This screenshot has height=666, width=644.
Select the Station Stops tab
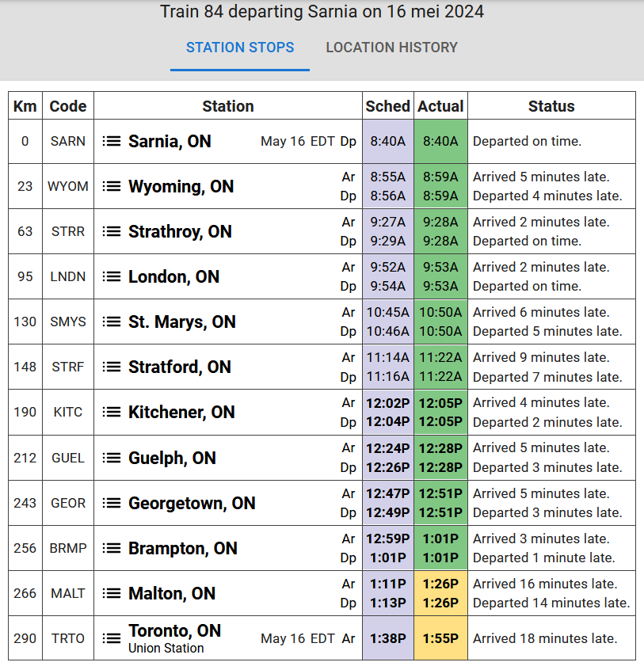pos(240,48)
